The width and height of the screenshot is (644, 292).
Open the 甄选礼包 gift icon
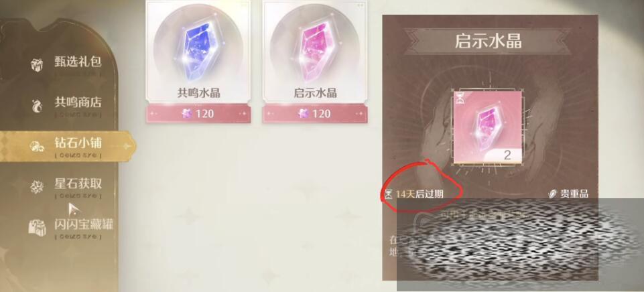[x=37, y=64]
